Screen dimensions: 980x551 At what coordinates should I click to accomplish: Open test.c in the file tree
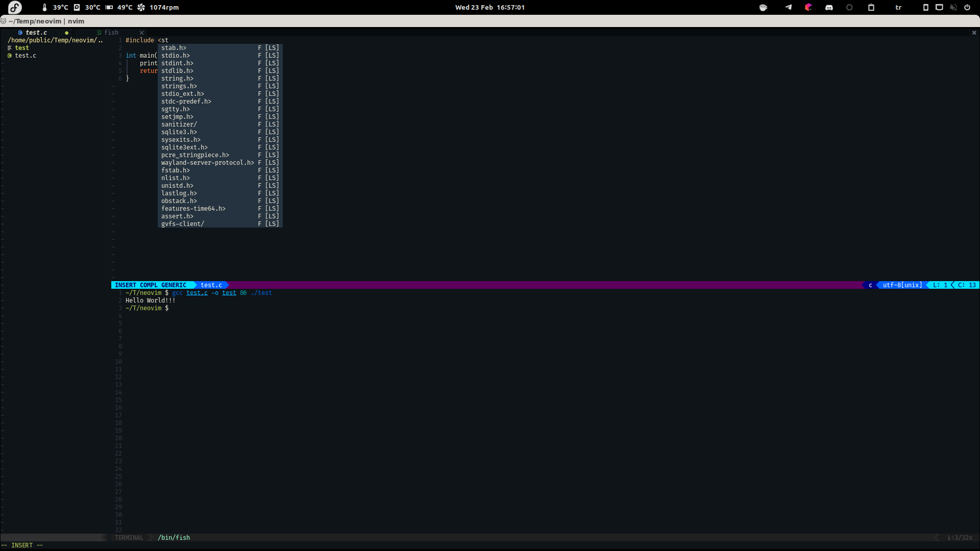[26, 56]
